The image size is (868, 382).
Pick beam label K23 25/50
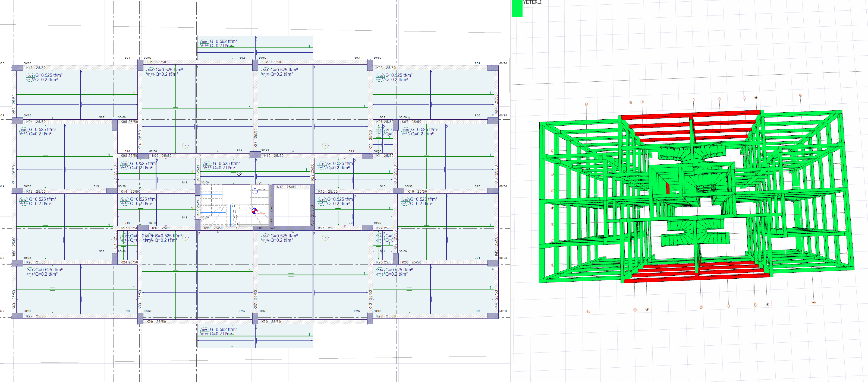click(x=36, y=263)
